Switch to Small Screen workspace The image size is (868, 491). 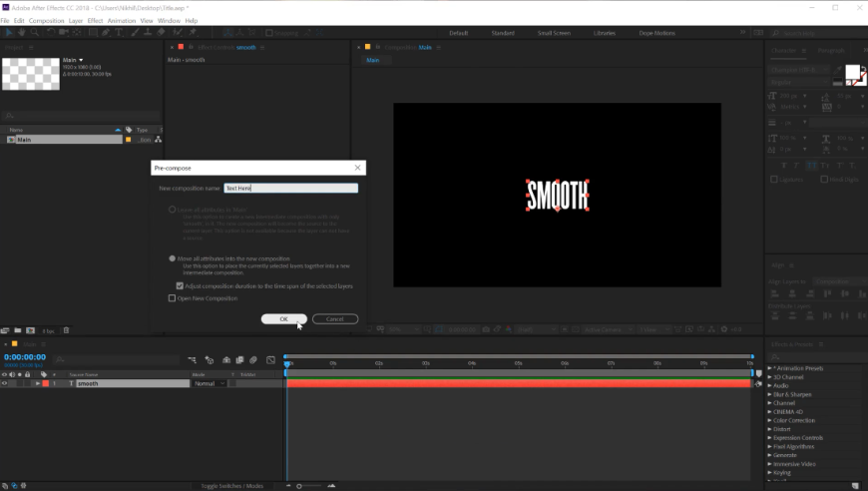554,33
